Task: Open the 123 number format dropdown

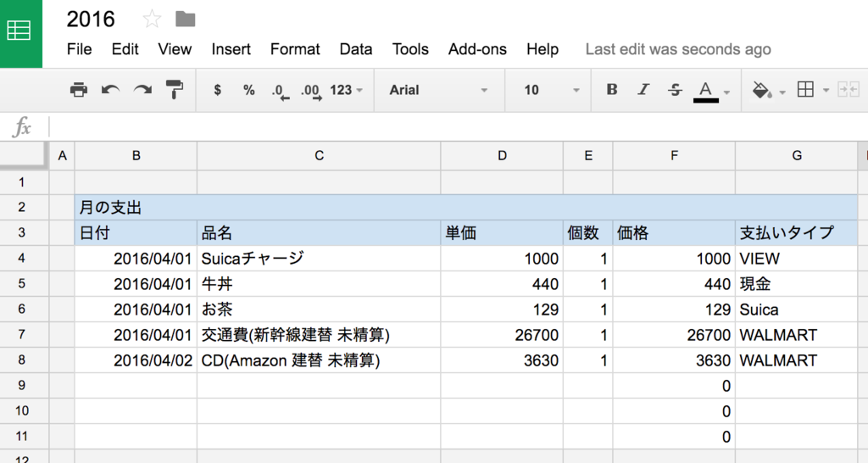Action: click(x=346, y=90)
